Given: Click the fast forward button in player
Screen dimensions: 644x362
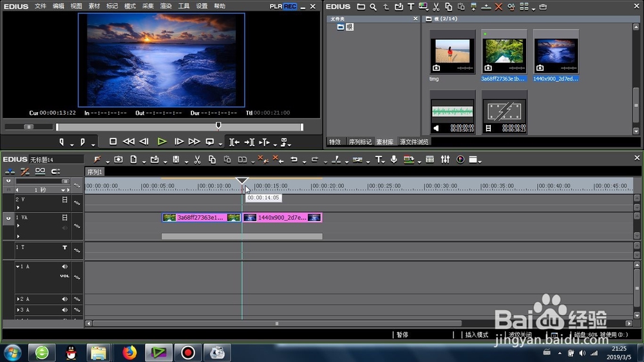Looking at the screenshot, I should (x=194, y=142).
